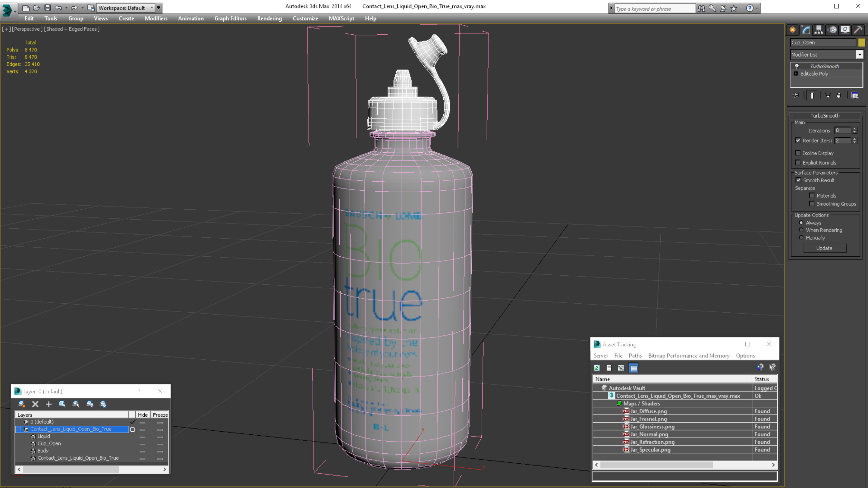Click the Open File icon
This screenshot has width=868, height=488.
point(36,8)
